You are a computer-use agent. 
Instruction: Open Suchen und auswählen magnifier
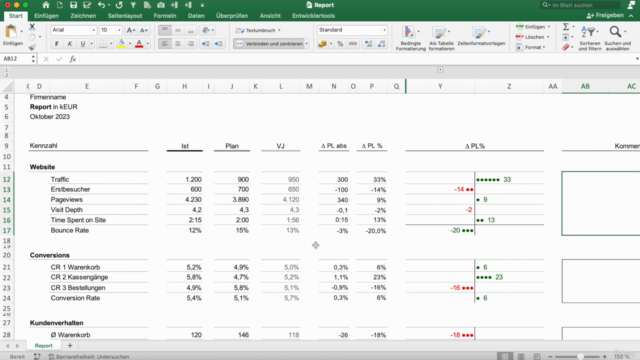click(x=618, y=38)
